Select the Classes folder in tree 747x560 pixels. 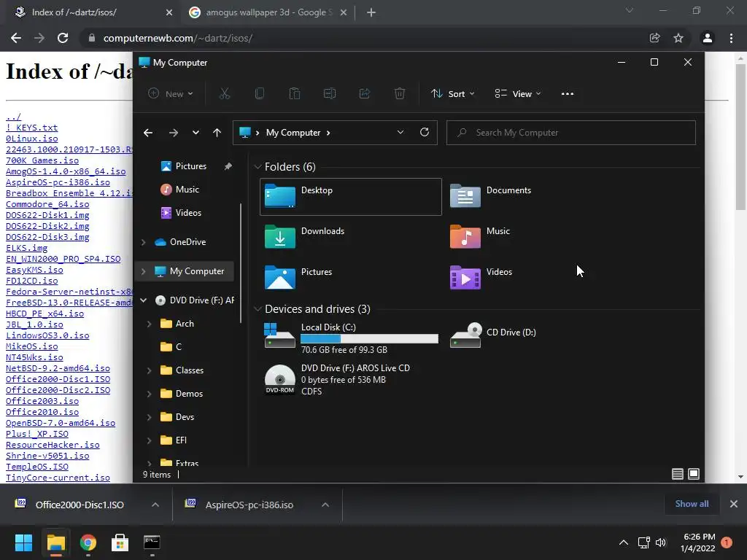(189, 370)
